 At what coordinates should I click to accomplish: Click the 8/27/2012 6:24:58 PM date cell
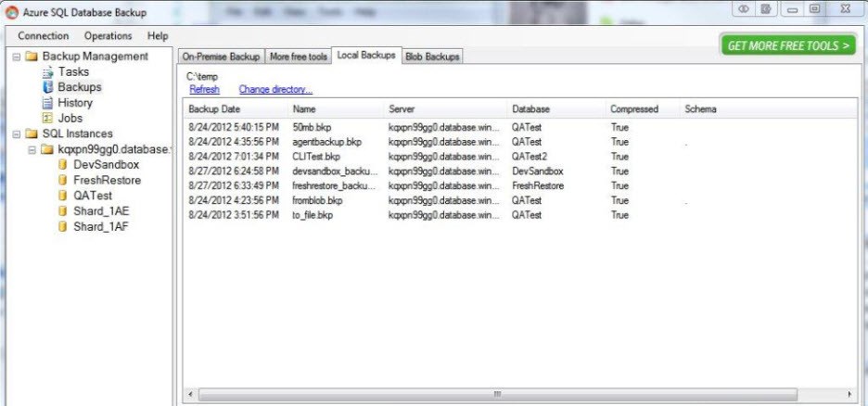[234, 171]
